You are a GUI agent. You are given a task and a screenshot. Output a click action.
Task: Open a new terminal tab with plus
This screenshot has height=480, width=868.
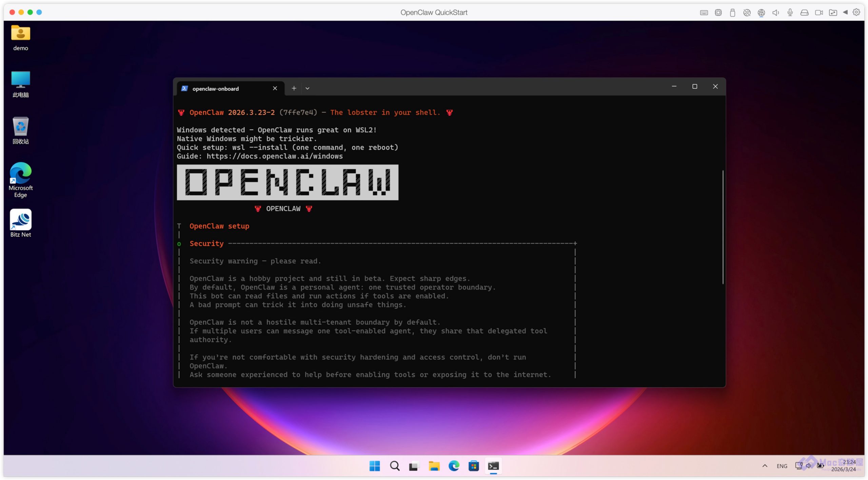294,88
